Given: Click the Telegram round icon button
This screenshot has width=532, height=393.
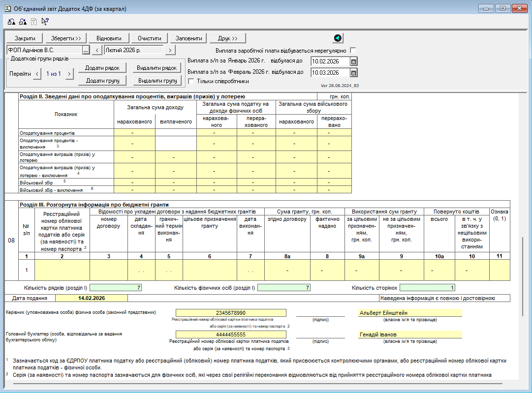Looking at the screenshot, I should coord(338,38).
